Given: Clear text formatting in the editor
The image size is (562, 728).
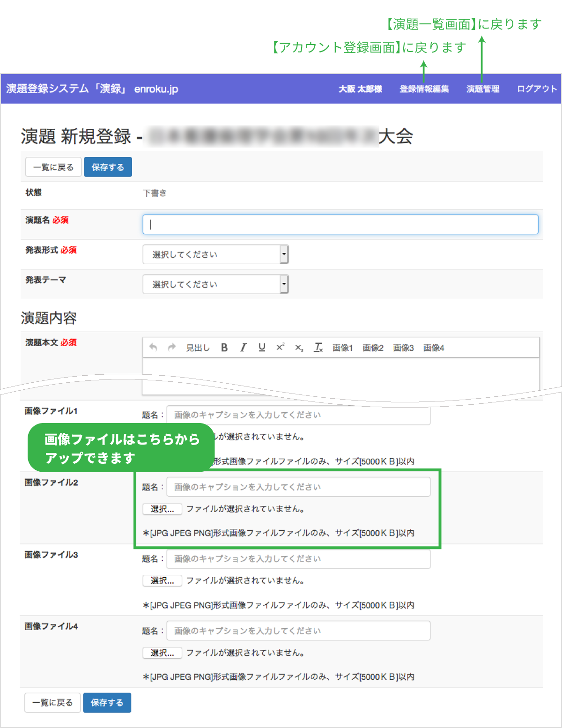Looking at the screenshot, I should click(x=318, y=348).
